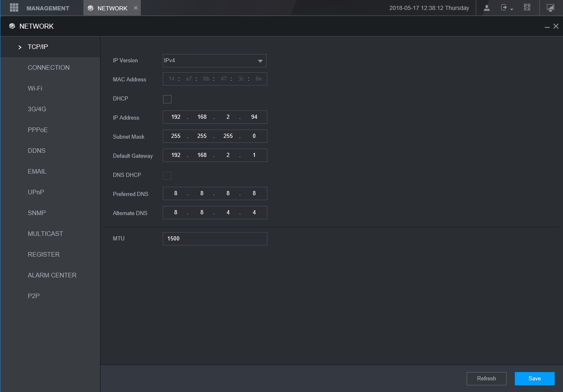Viewport: 563px width, 392px height.
Task: Select last octet of IP Address
Action: [x=254, y=117]
